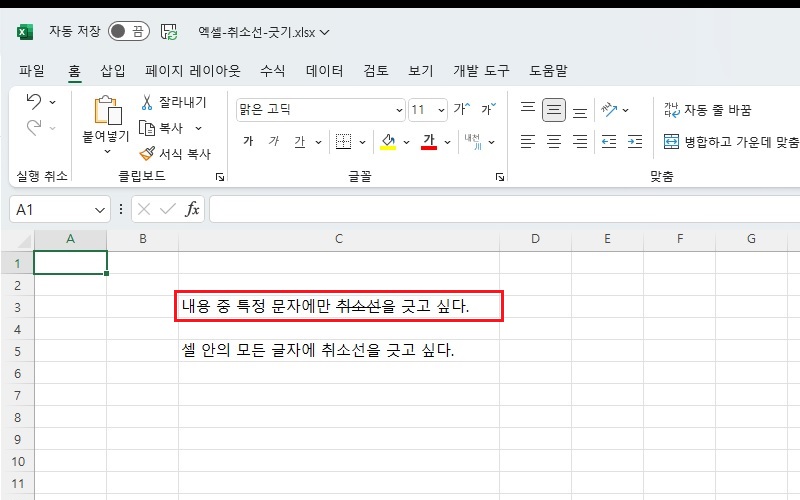Image resolution: width=800 pixels, height=500 pixels.
Task: Click increase indent icon
Action: tap(635, 141)
